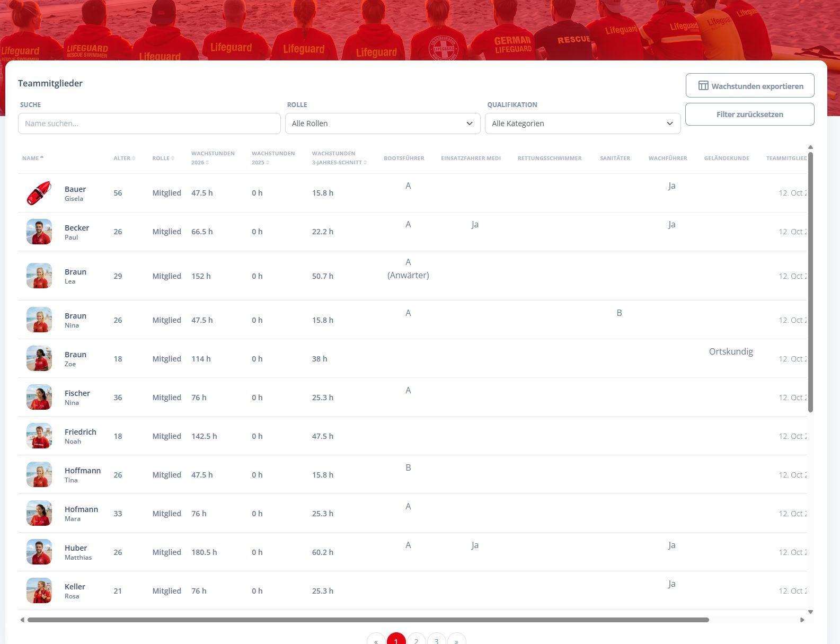Click the left arrow of horizontal scrollbar

pyautogui.click(x=22, y=620)
